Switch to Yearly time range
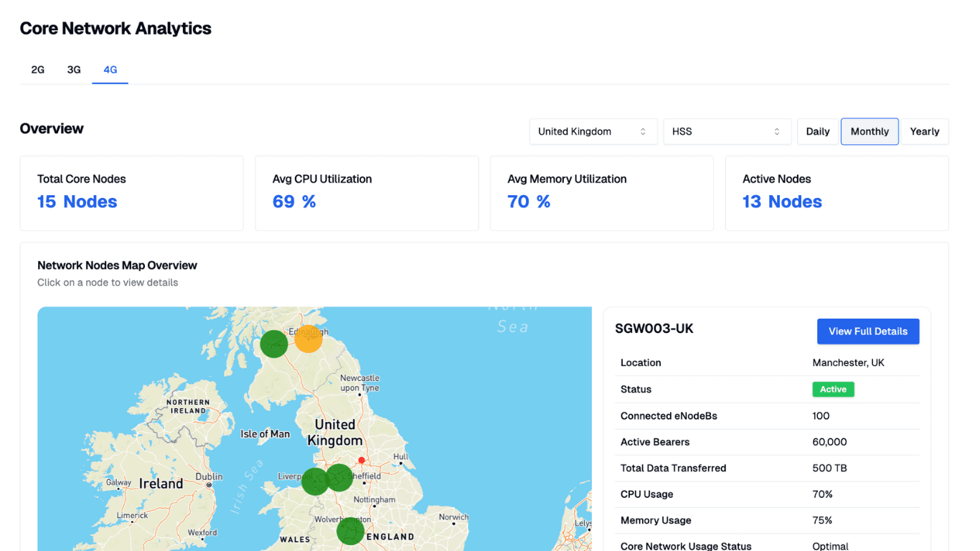 pyautogui.click(x=924, y=131)
